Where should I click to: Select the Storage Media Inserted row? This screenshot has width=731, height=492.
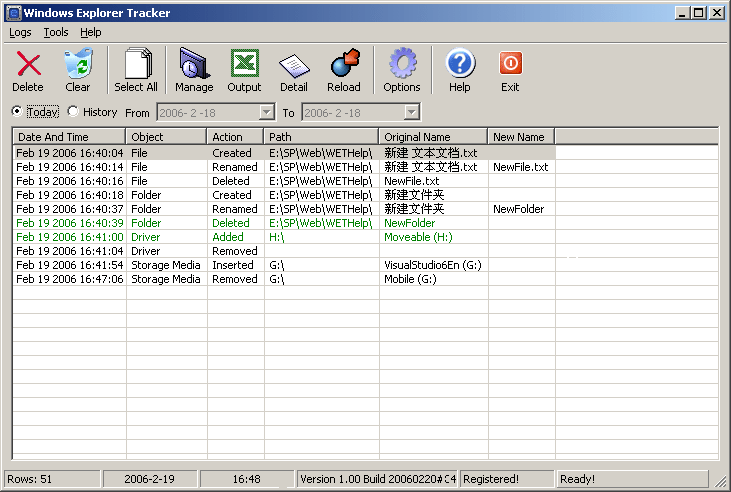(x=284, y=265)
